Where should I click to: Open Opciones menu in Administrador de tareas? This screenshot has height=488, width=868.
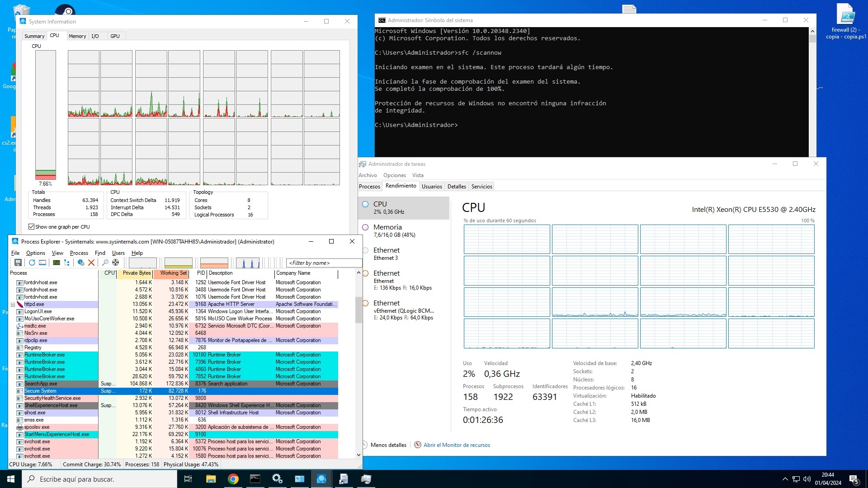coord(395,175)
